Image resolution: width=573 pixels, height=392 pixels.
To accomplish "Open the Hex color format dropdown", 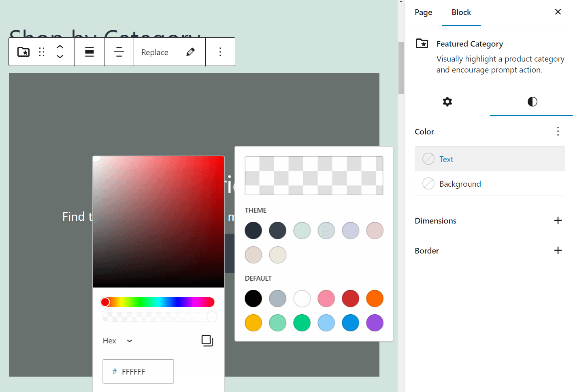I will coord(117,341).
